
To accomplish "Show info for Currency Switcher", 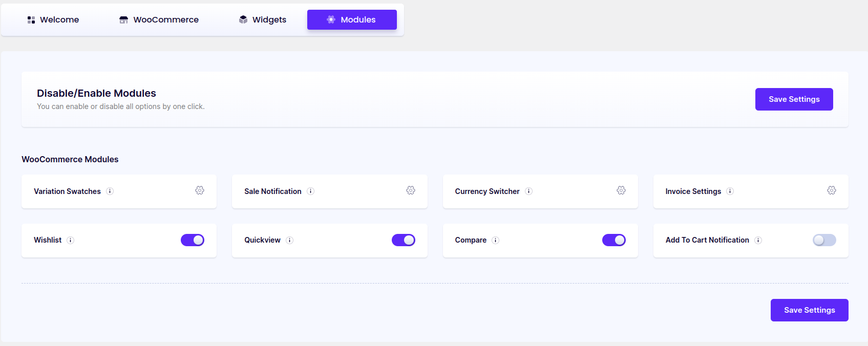I will (528, 191).
